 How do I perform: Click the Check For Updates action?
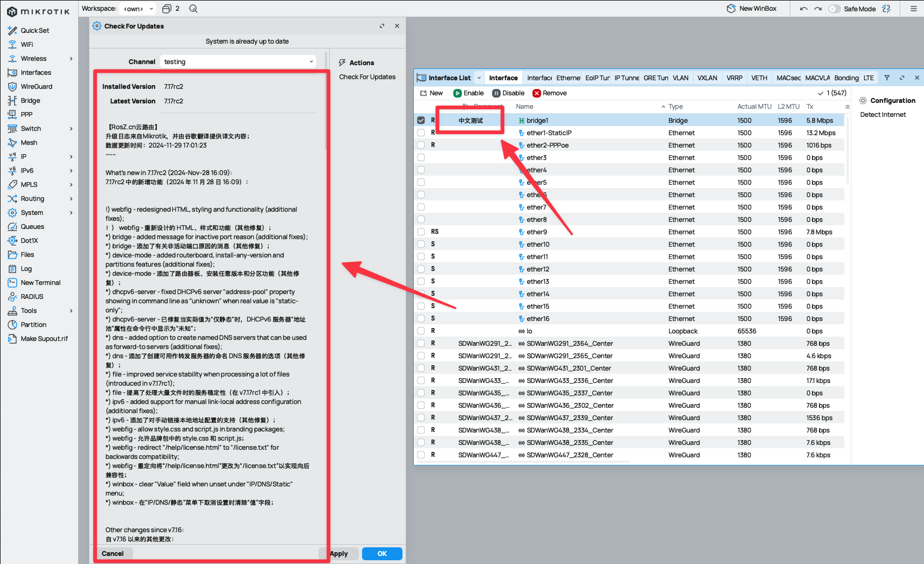pos(367,77)
